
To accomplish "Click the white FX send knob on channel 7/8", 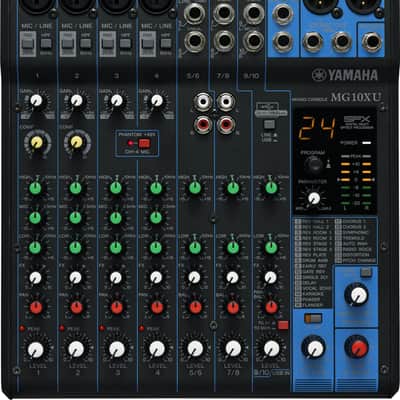I will (233, 277).
